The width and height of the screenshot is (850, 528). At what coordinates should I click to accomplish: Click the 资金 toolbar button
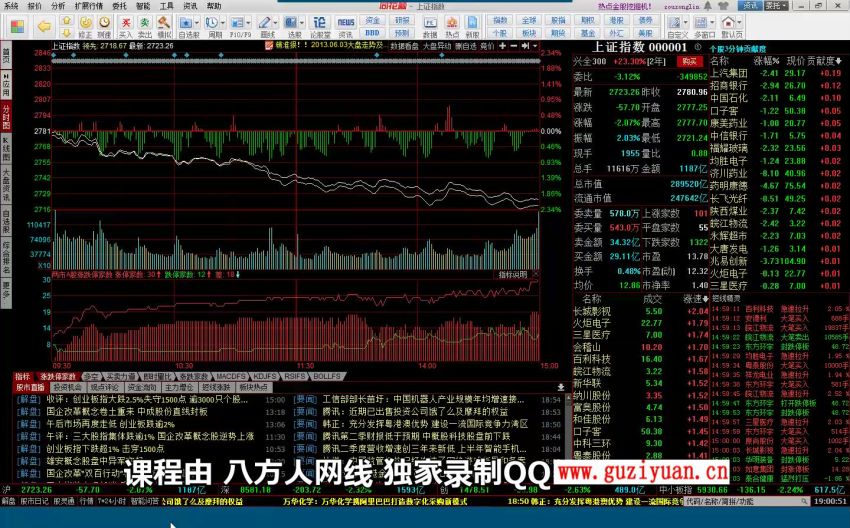(372, 21)
